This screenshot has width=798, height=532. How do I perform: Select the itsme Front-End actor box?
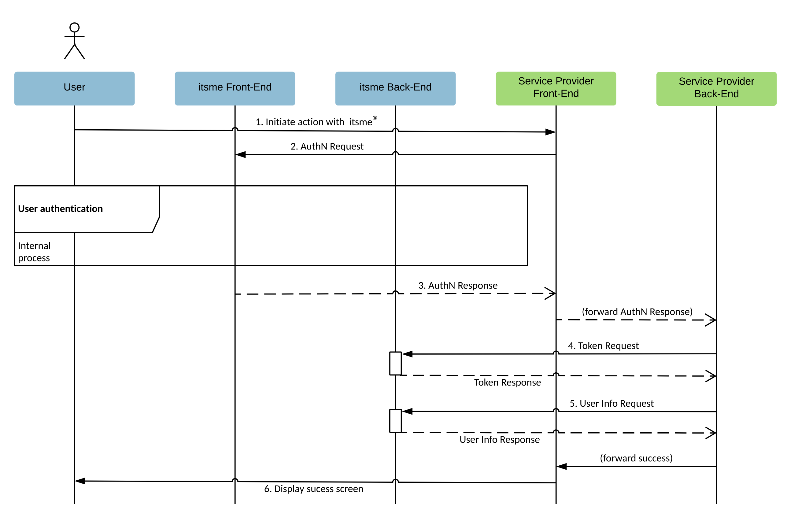click(x=235, y=88)
